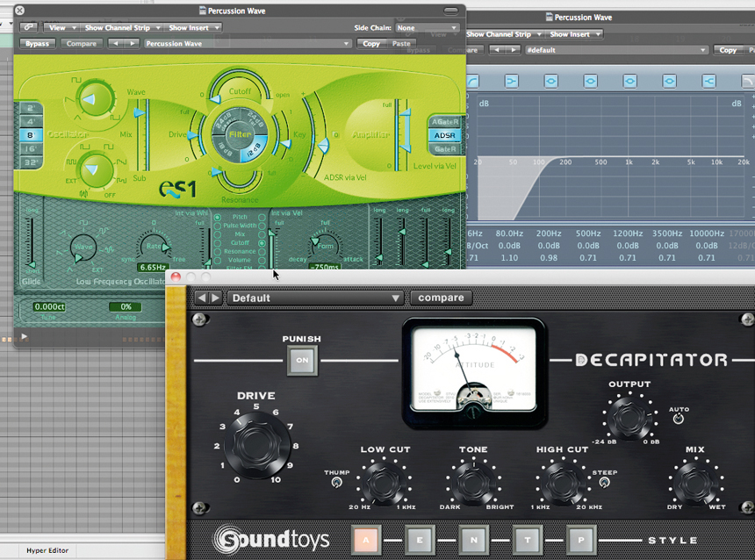Select the 16' octave button in ES1
Screen dimensions: 755x560
pos(31,149)
